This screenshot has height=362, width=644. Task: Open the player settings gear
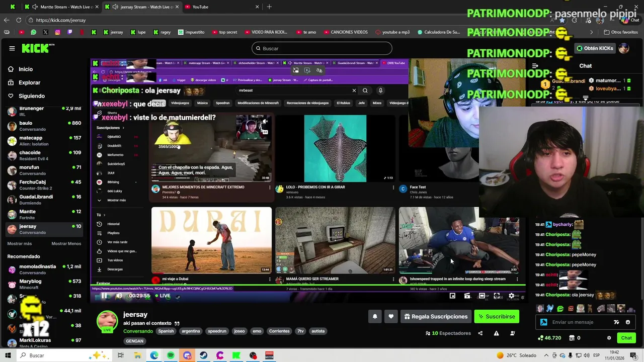511,296
